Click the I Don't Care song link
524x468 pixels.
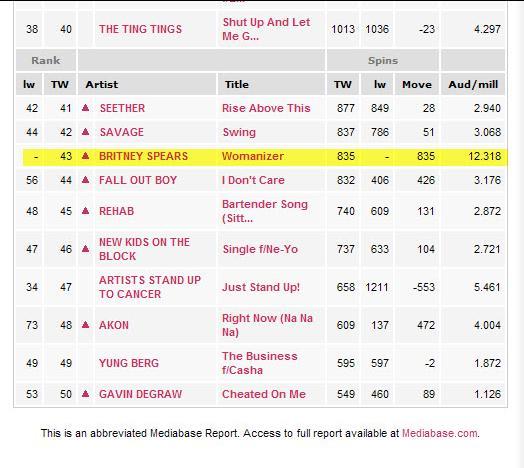[x=253, y=180]
